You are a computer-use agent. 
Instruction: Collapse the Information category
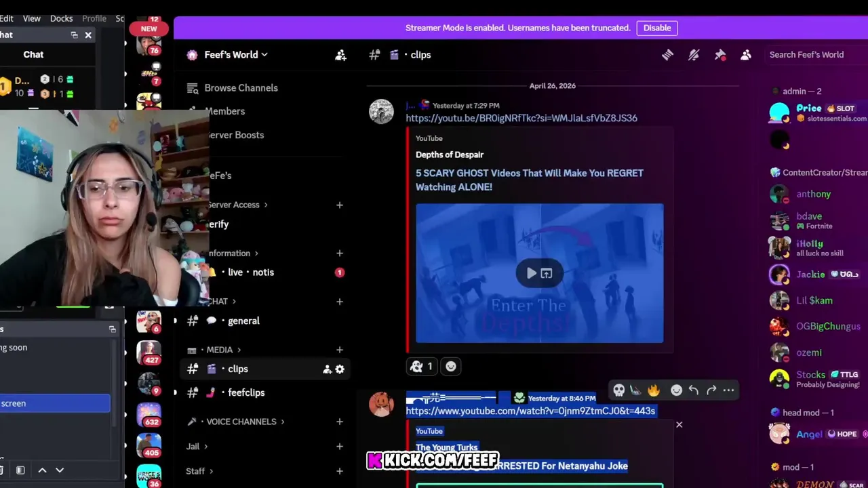[232, 253]
